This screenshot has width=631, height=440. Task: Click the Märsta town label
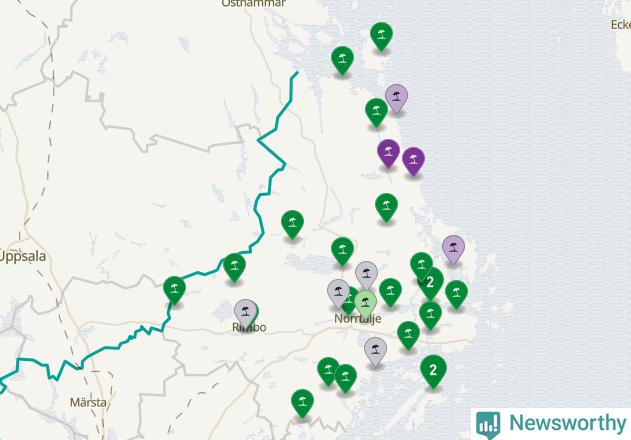tap(88, 402)
